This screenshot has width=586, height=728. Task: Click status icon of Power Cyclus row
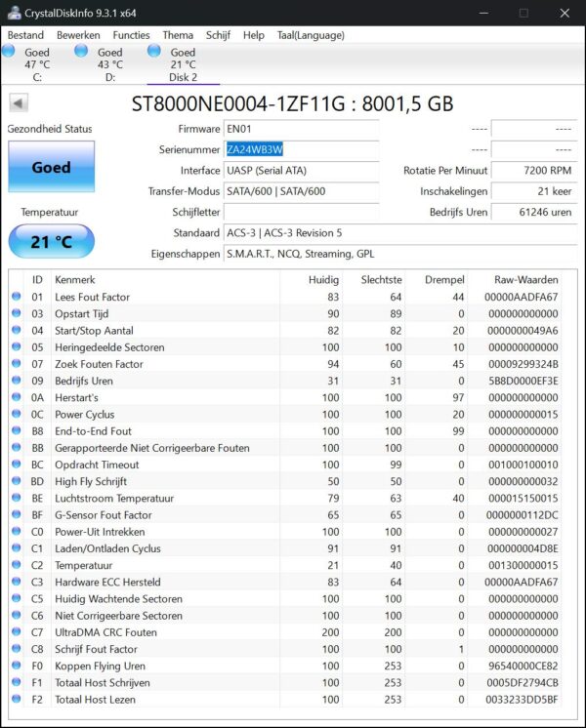[x=17, y=414]
